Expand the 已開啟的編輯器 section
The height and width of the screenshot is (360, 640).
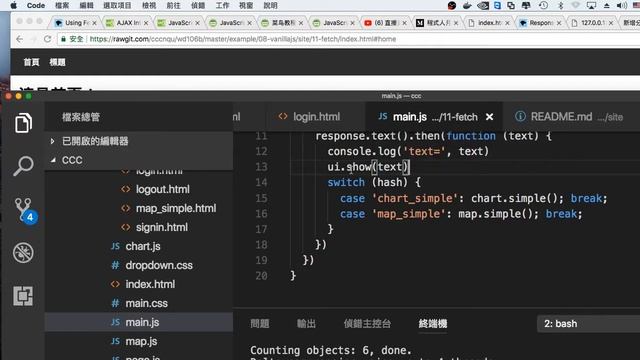139,141
